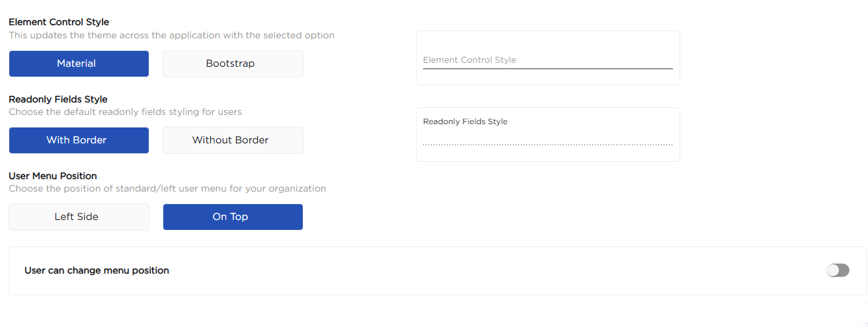Screen dimensions: 868x327
Task: Click the dotted readonly preview field line
Action: (547, 144)
